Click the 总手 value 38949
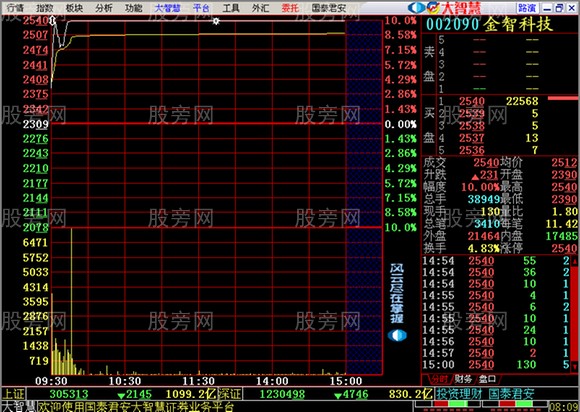Image resolution: width=580 pixels, height=412 pixels. 484,200
